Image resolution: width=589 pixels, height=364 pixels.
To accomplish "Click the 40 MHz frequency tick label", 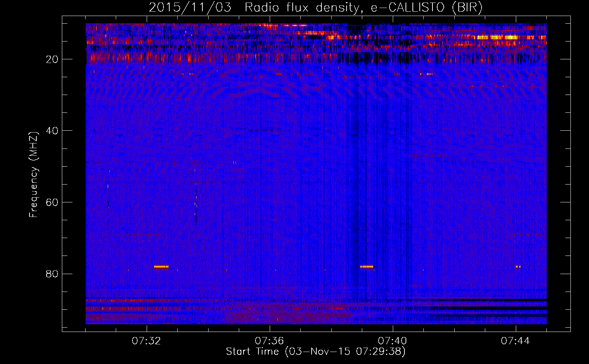I will click(52, 131).
